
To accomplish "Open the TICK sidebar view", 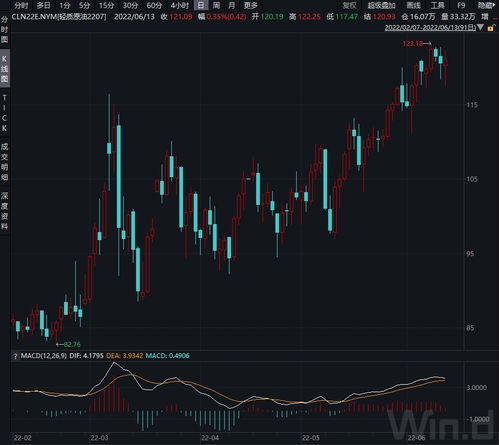I will 4,113.
